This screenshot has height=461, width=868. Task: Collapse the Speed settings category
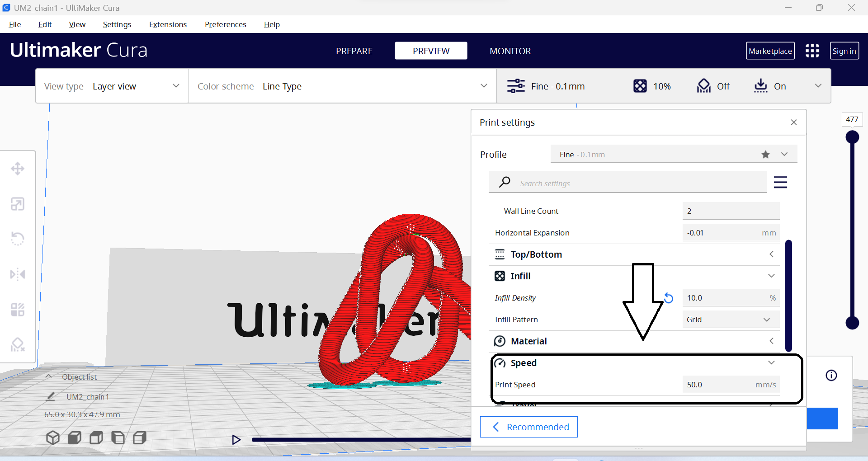635,363
